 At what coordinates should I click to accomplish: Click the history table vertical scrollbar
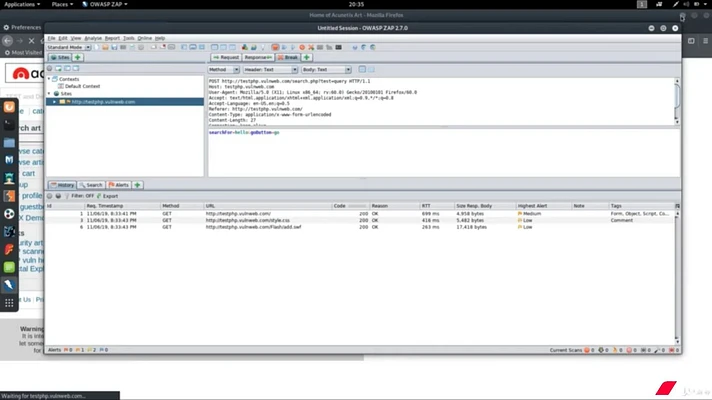[x=677, y=277]
